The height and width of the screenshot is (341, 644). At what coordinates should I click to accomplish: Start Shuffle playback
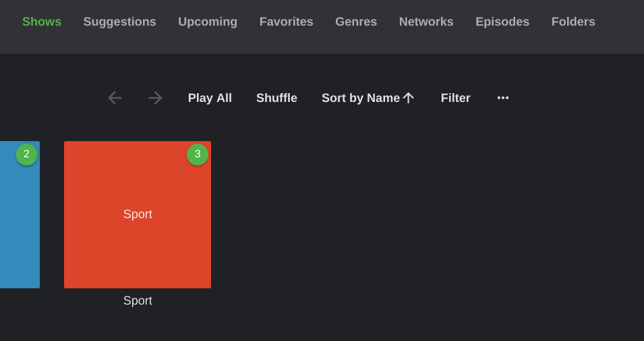(276, 98)
